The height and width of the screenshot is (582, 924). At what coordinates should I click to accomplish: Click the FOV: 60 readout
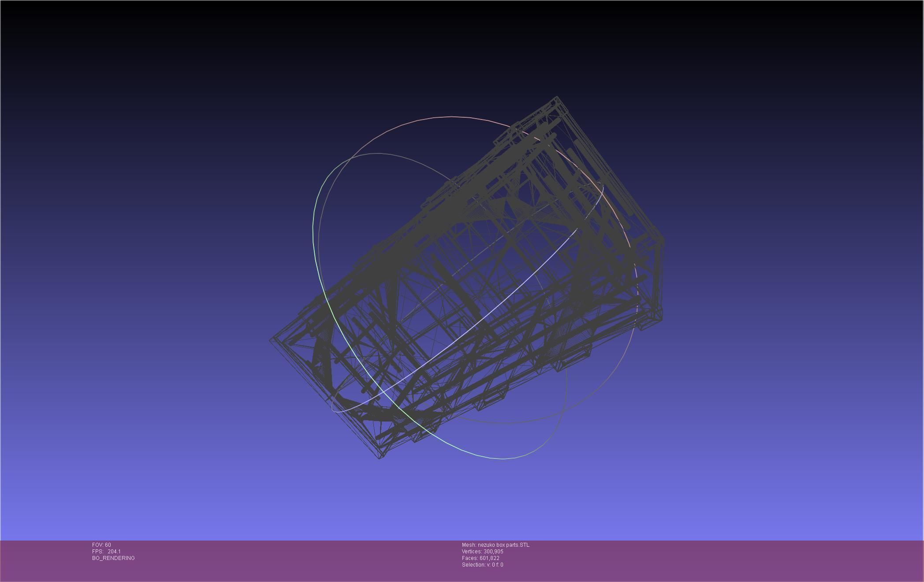point(101,545)
